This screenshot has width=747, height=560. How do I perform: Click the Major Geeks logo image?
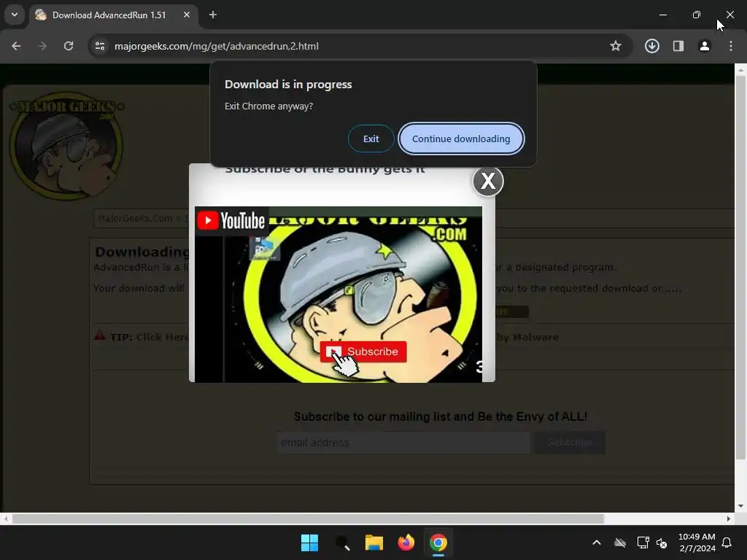66,145
